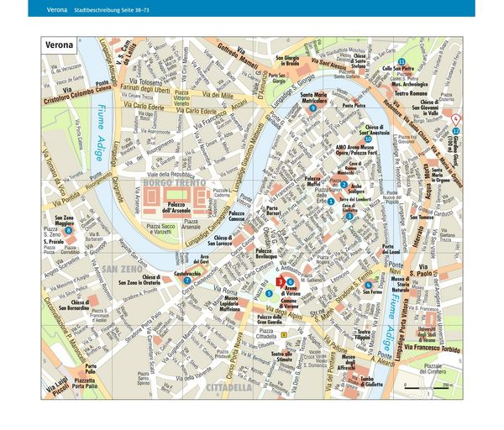The height and width of the screenshot is (430, 504).
Task: Select blue marker 2 beside Arche Scaligere
Action: pos(344,185)
